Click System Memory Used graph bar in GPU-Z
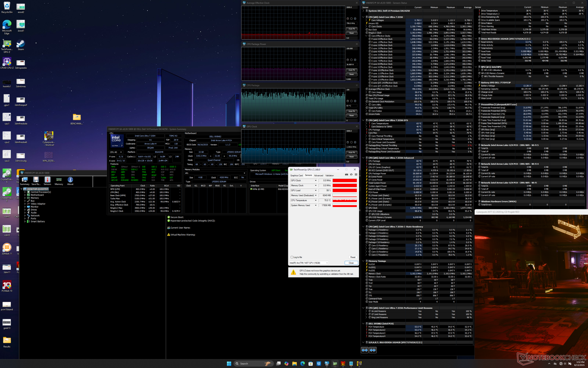 [x=345, y=205]
